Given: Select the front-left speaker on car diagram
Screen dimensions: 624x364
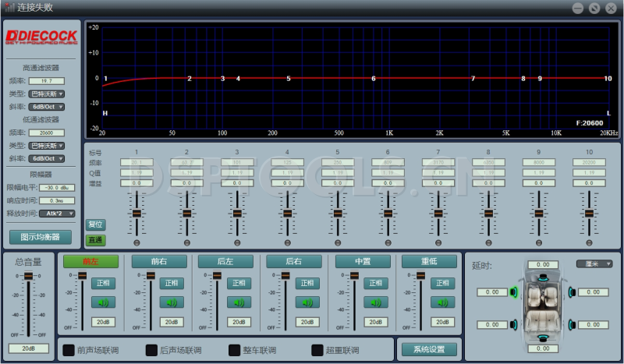Looking at the screenshot, I should point(515,292).
